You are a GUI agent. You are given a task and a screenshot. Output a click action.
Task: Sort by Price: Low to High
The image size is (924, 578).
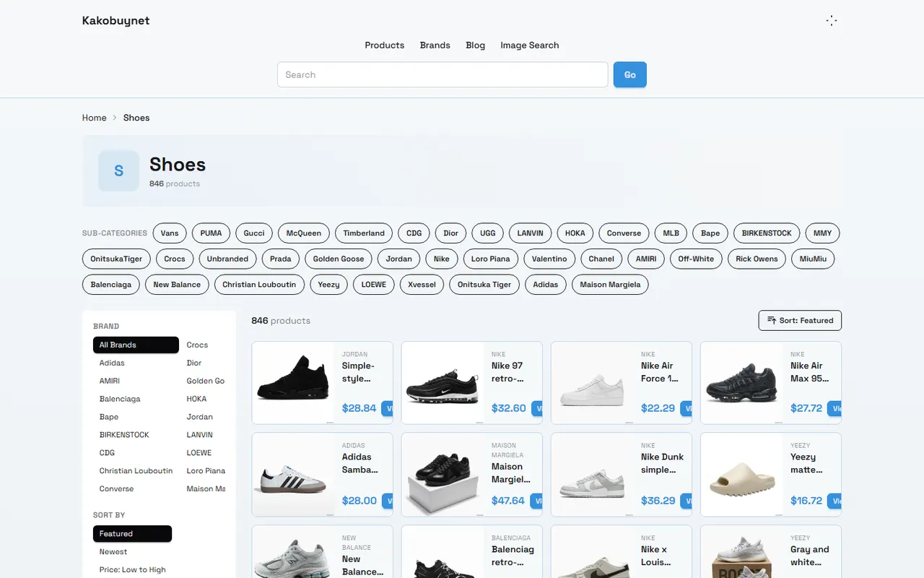tap(133, 570)
